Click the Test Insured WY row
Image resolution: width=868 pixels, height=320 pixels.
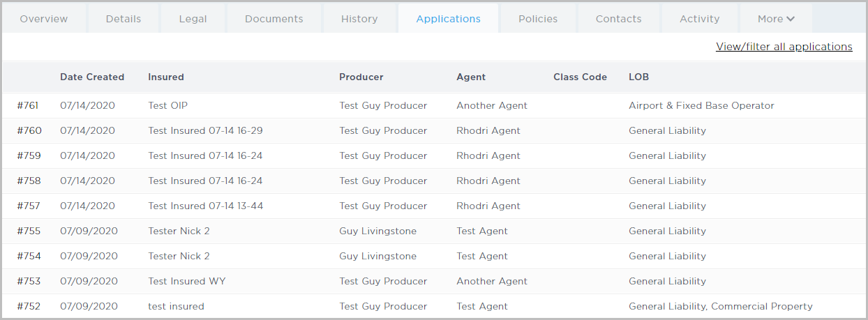tap(187, 282)
